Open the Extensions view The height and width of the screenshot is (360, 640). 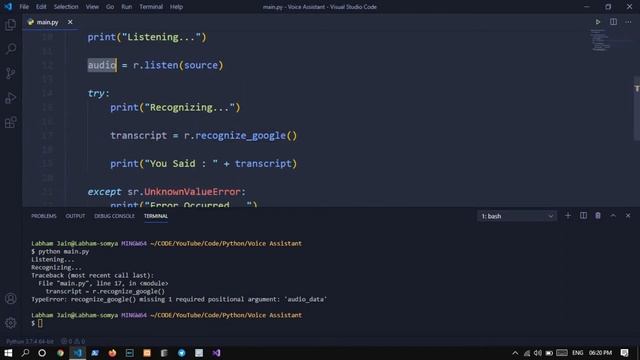coord(11,122)
